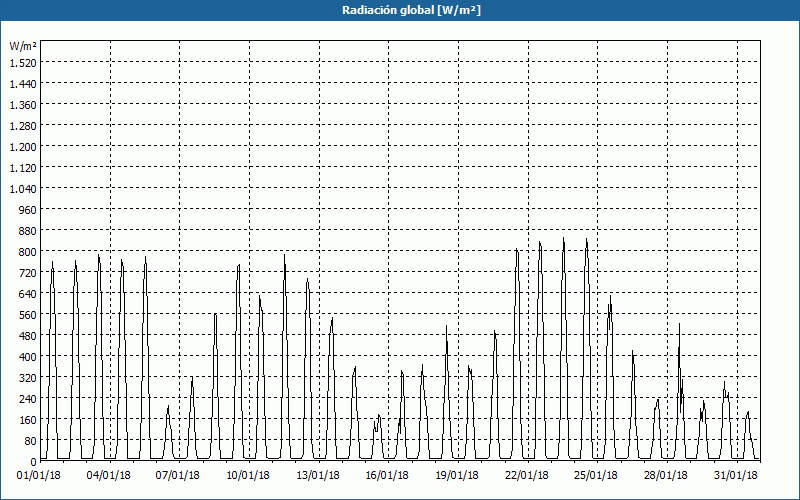Select the 1.120 y-axis value

pos(23,167)
